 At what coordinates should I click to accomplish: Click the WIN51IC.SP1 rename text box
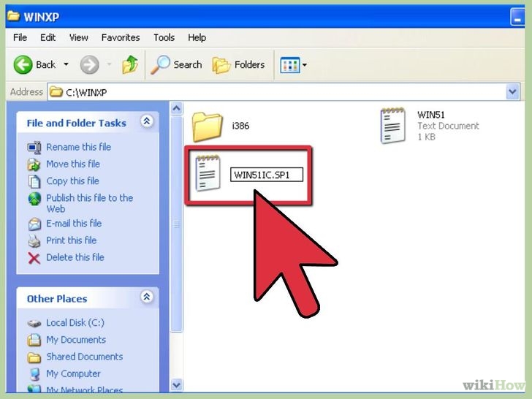(x=267, y=175)
